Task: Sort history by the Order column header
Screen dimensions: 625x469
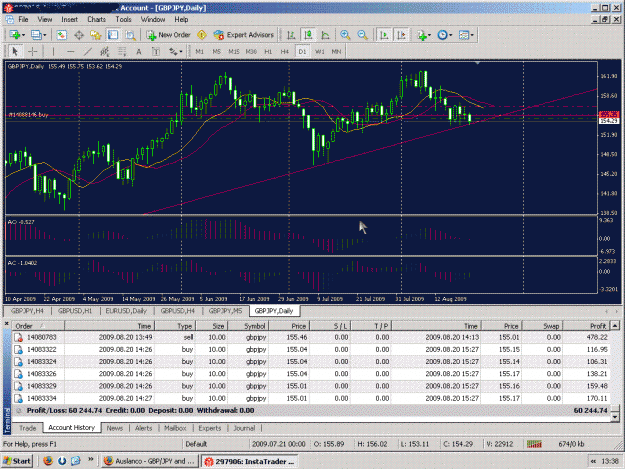Action: pos(38,326)
